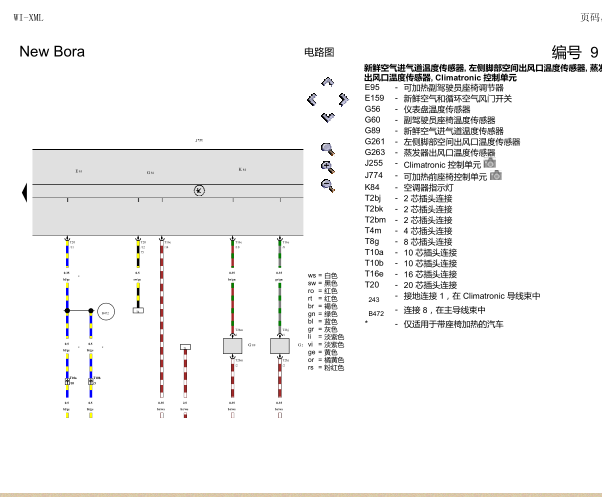Screen dimensions: 602x499
Task: Pan the diagram up with the up arrow
Action: [x=327, y=82]
